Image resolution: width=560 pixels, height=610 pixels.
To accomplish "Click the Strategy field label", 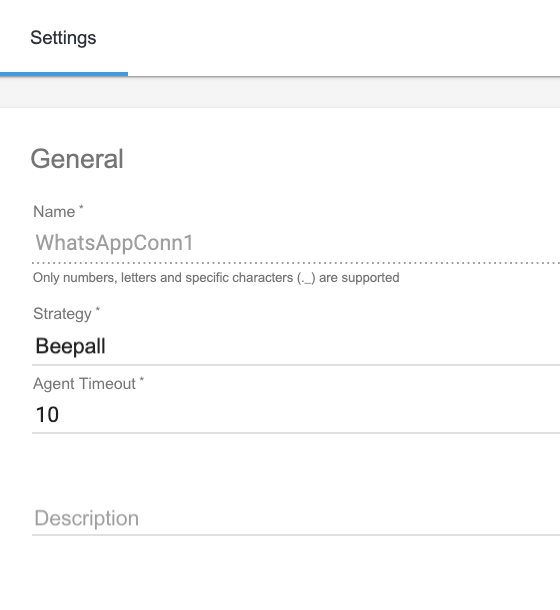I will pyautogui.click(x=62, y=314).
